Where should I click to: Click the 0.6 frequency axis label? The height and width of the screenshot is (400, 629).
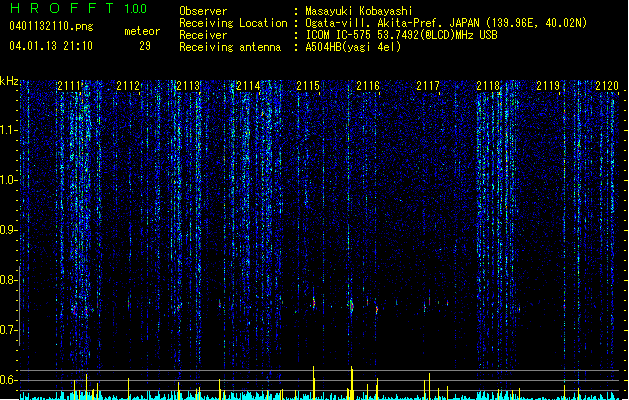[9, 380]
